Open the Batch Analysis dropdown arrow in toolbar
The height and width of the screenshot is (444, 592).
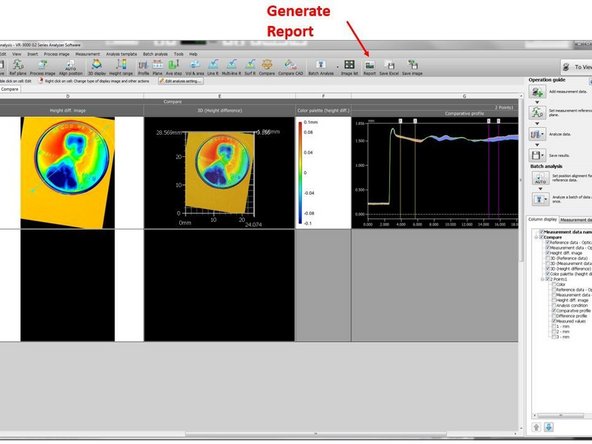click(x=337, y=67)
